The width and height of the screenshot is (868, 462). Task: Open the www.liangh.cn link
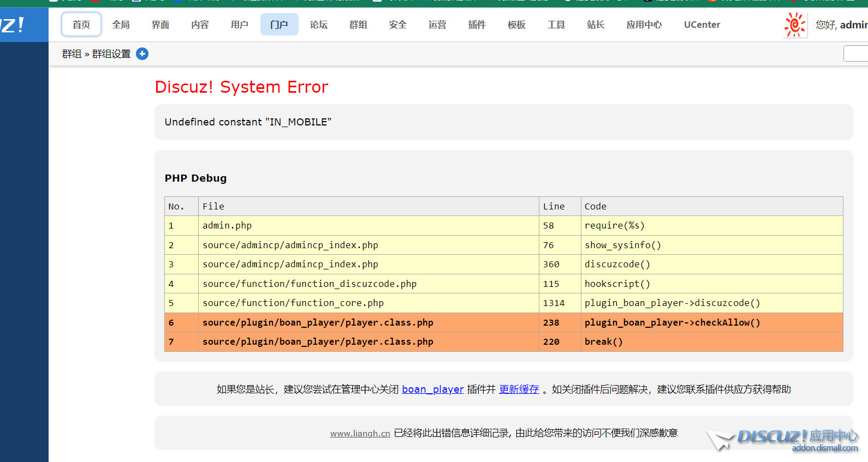[360, 434]
